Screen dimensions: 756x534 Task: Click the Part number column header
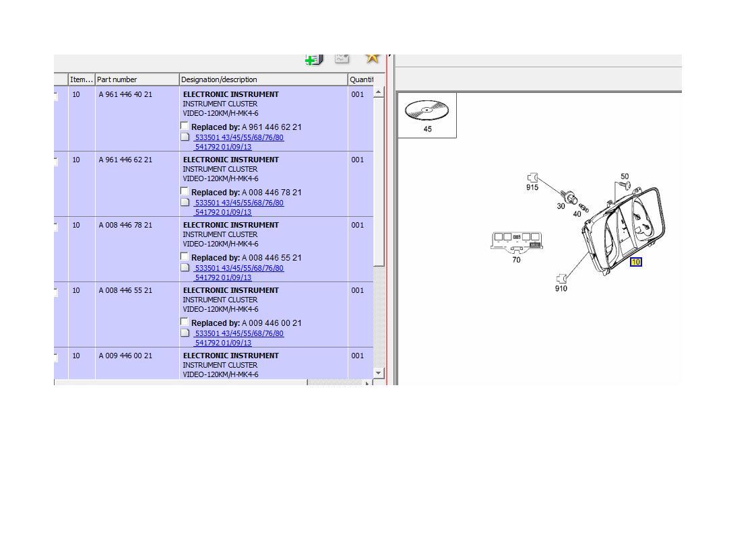point(118,79)
